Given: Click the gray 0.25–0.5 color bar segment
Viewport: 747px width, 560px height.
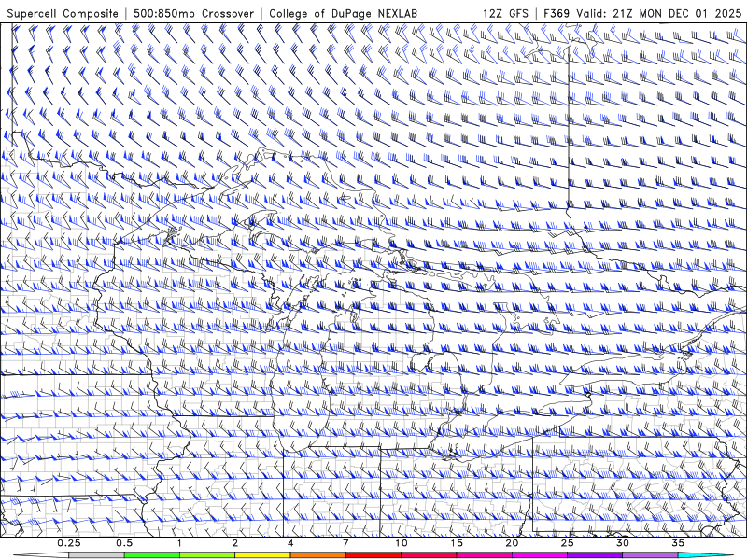Looking at the screenshot, I should [96, 555].
